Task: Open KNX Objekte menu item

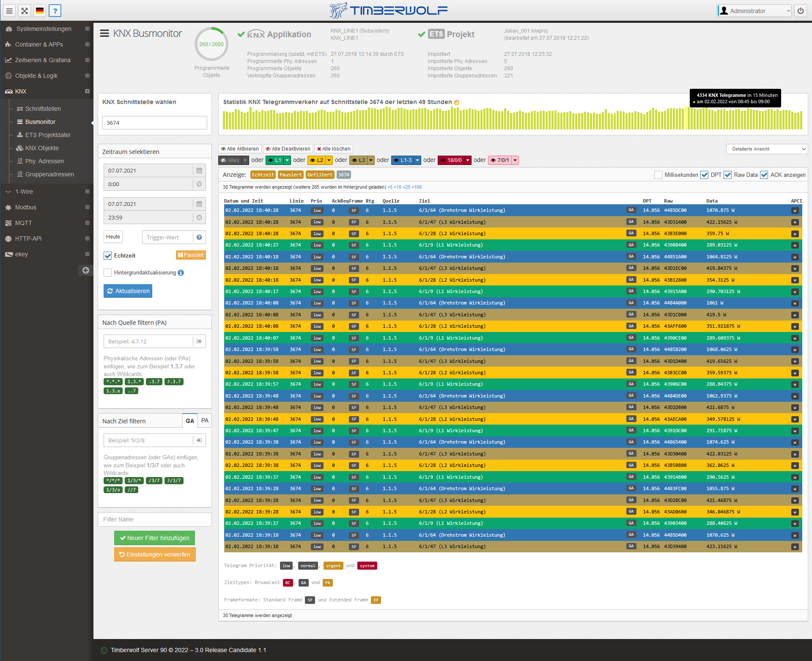Action: [x=41, y=148]
